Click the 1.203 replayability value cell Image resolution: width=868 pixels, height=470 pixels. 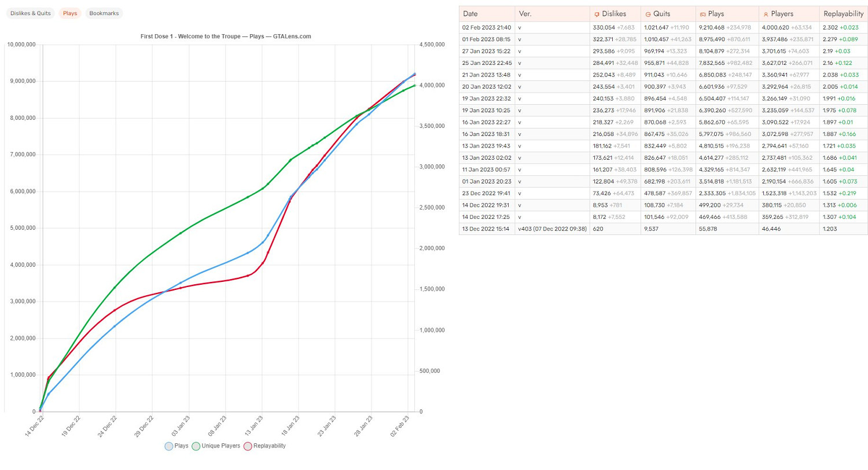(830, 229)
